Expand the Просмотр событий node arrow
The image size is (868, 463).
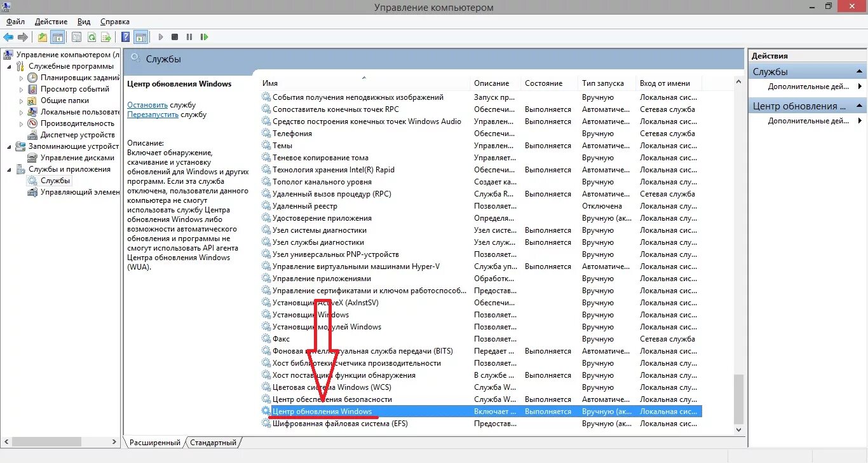pyautogui.click(x=21, y=89)
